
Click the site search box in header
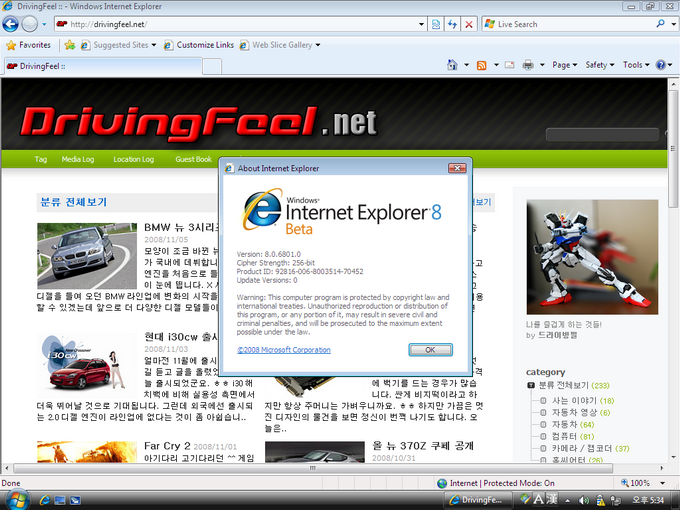point(602,135)
